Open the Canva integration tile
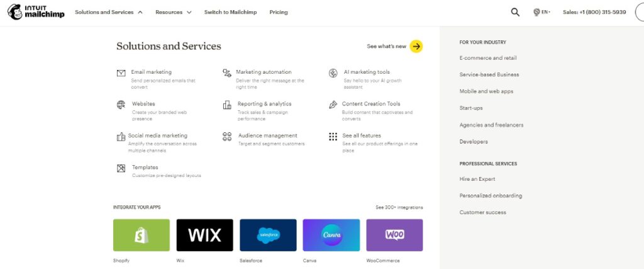Image resolution: width=644 pixels, height=269 pixels. [331, 235]
